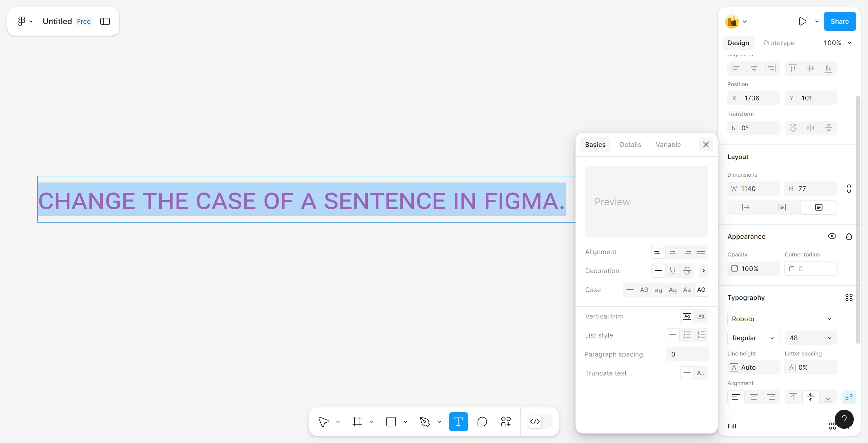Open type settings sliders icon

849,397
